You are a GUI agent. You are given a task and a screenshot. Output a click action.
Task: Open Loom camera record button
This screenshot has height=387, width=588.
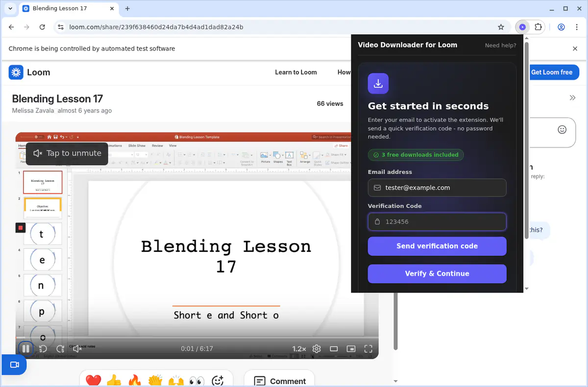[14, 365]
